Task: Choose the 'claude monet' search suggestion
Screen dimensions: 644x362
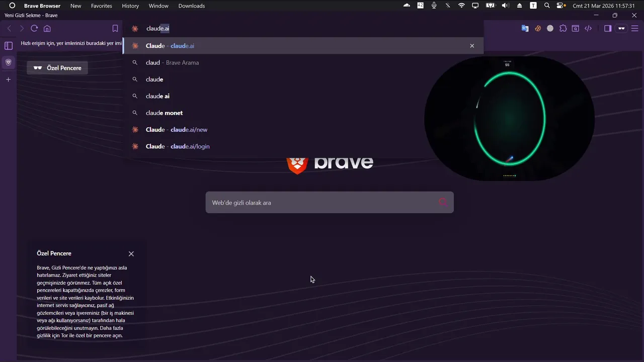Action: coord(303,113)
